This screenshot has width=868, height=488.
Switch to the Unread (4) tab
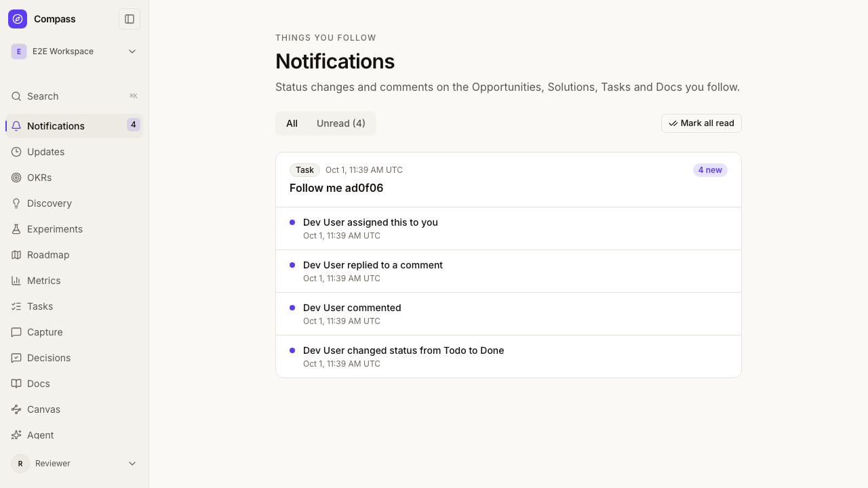tap(341, 123)
